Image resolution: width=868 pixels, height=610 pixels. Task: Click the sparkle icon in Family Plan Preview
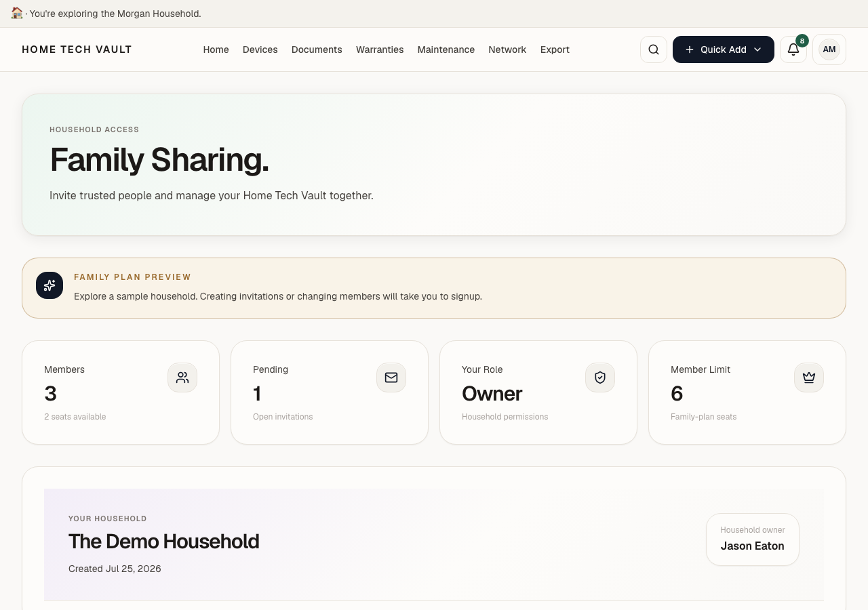pyautogui.click(x=50, y=285)
